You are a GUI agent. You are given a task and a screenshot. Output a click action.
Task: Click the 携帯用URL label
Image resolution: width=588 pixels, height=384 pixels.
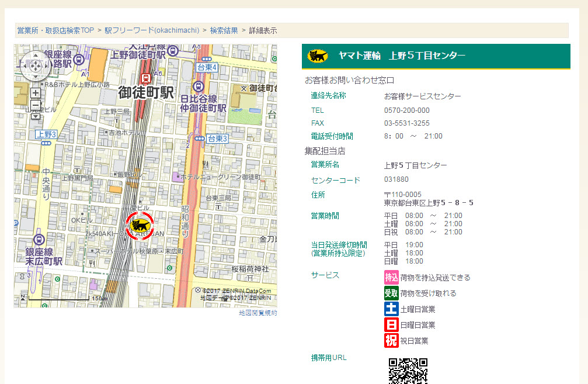329,358
